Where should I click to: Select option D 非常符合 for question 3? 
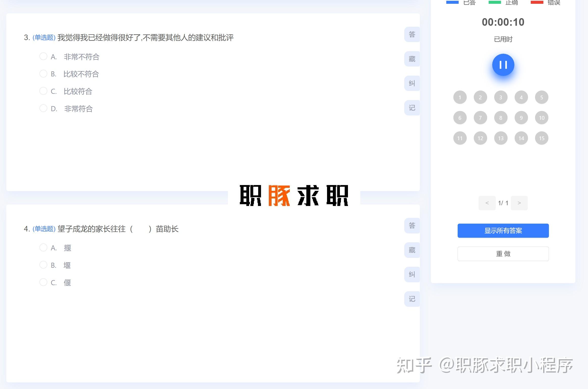[43, 108]
